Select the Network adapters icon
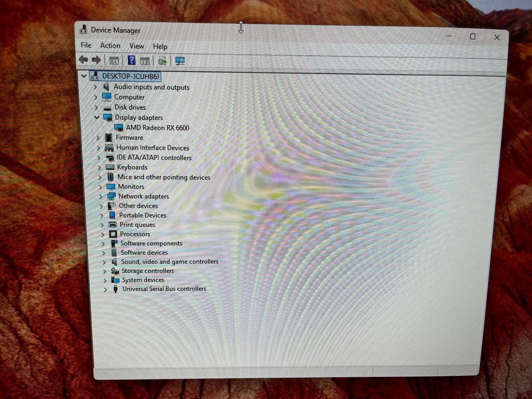532x399 pixels. [111, 196]
